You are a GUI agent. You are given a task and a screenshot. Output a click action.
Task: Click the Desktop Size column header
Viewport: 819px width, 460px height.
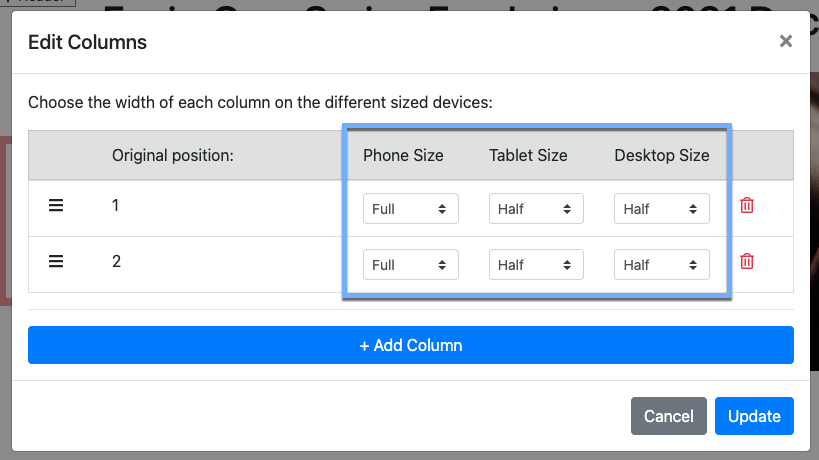click(661, 155)
